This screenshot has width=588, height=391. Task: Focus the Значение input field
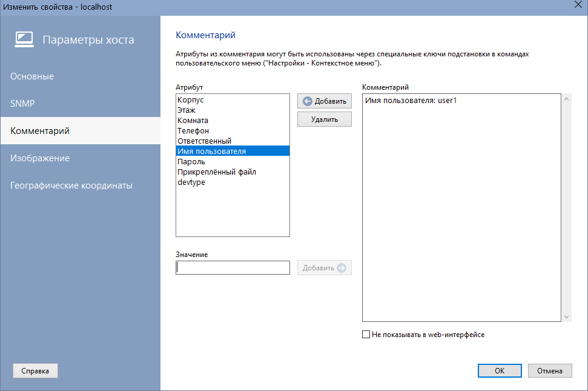(233, 267)
